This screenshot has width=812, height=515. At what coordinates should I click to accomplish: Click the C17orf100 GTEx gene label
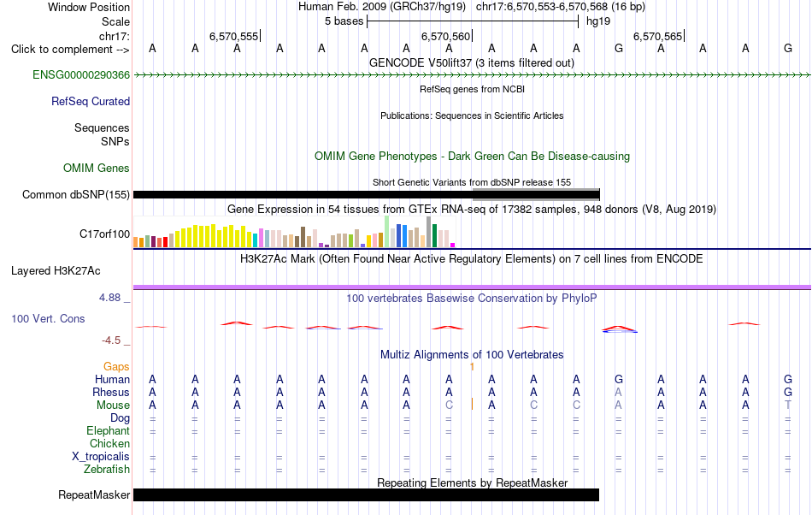[104, 234]
